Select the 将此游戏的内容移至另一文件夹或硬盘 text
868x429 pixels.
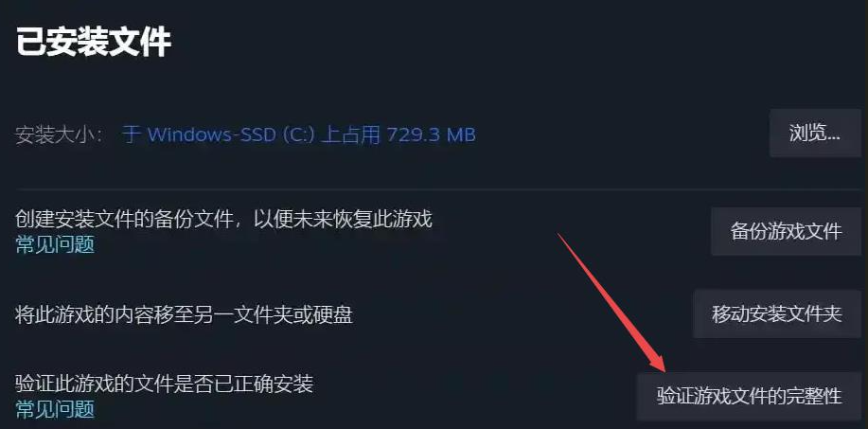click(184, 315)
